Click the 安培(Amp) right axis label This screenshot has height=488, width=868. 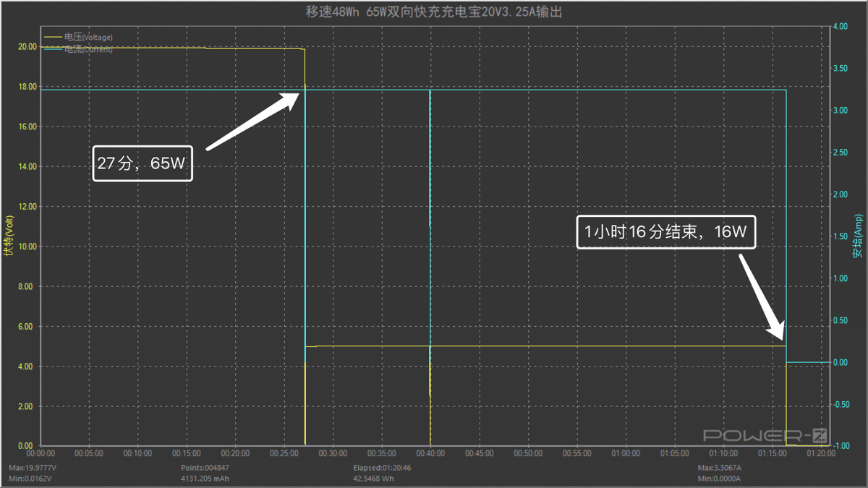point(858,237)
